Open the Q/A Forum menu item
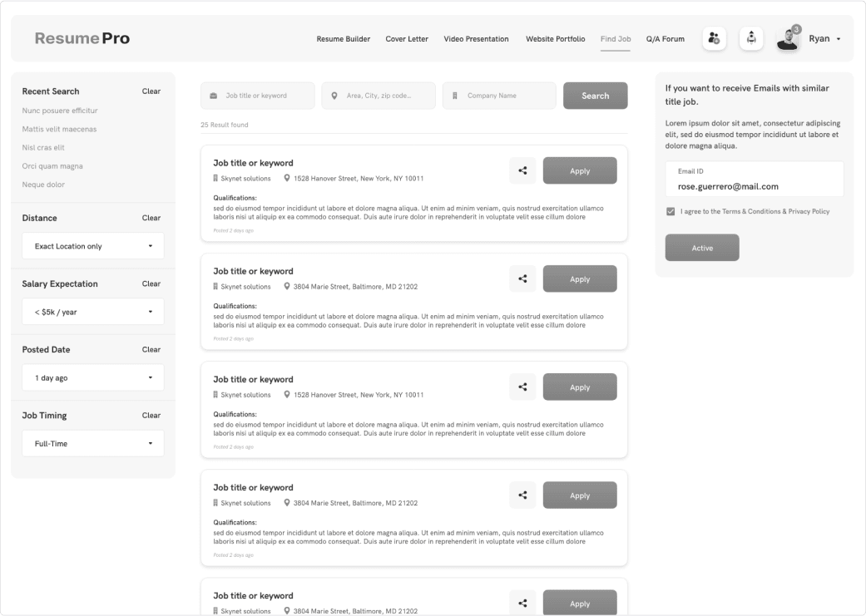This screenshot has height=616, width=866. coord(665,38)
